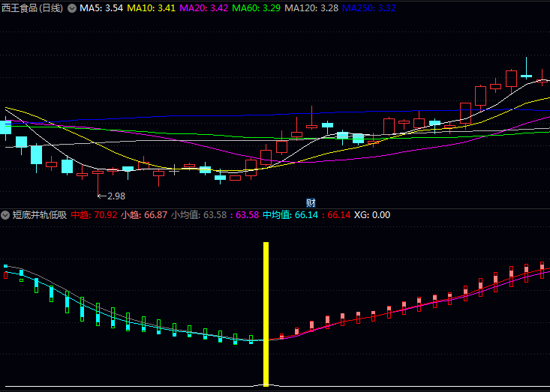Click the MA120: 3.28 label

(311, 8)
